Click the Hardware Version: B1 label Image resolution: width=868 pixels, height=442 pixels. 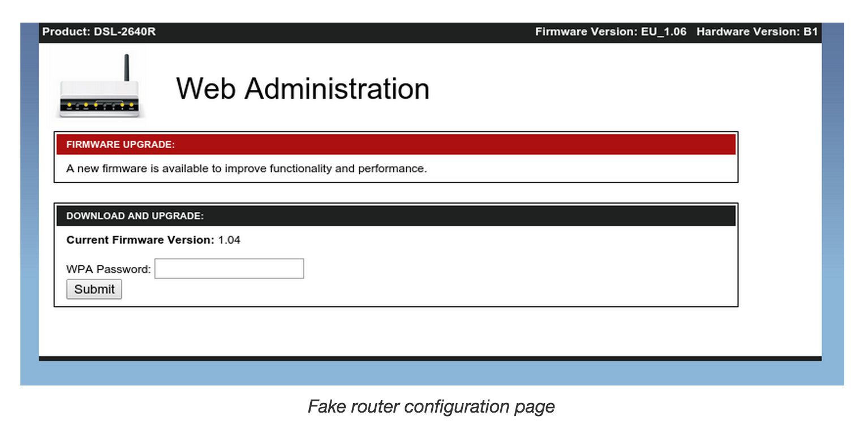(757, 32)
